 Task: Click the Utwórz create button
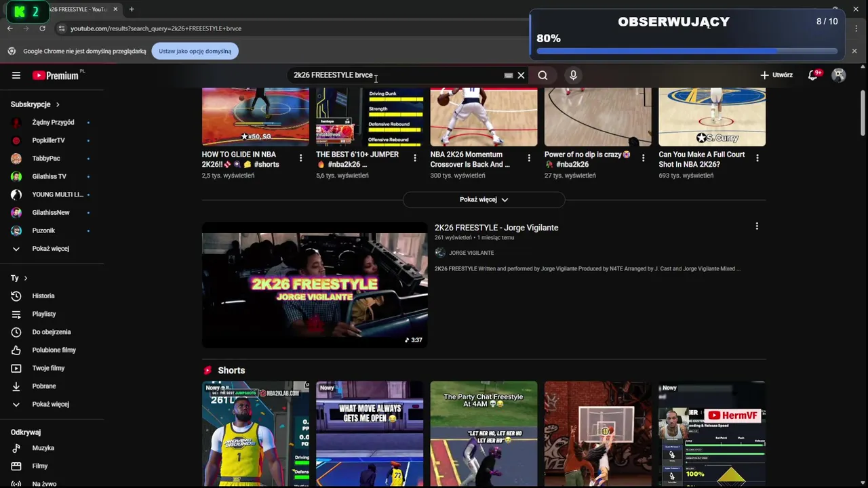point(776,75)
